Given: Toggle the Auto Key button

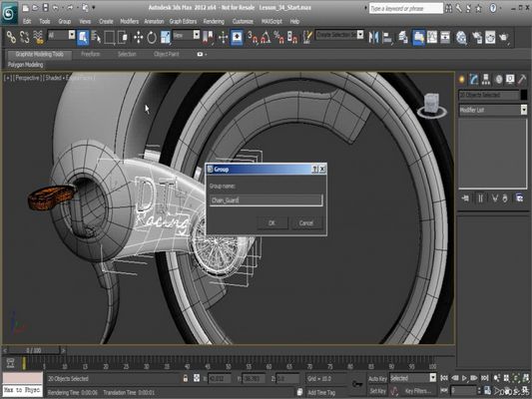Looking at the screenshot, I should [x=377, y=379].
